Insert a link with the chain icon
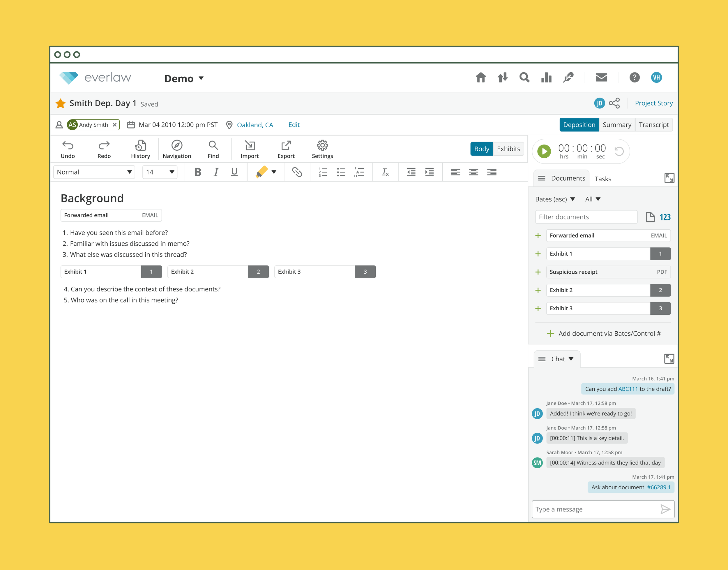The image size is (728, 570). pos(297,172)
